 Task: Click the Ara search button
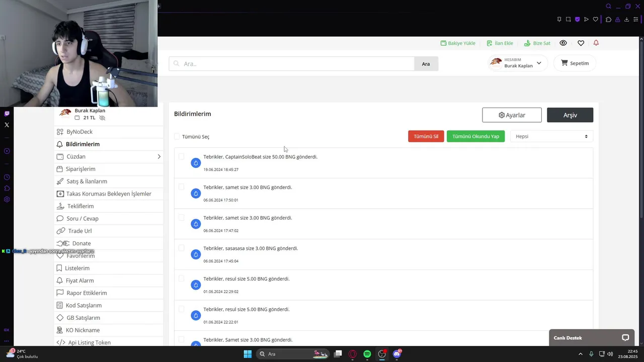point(426,64)
